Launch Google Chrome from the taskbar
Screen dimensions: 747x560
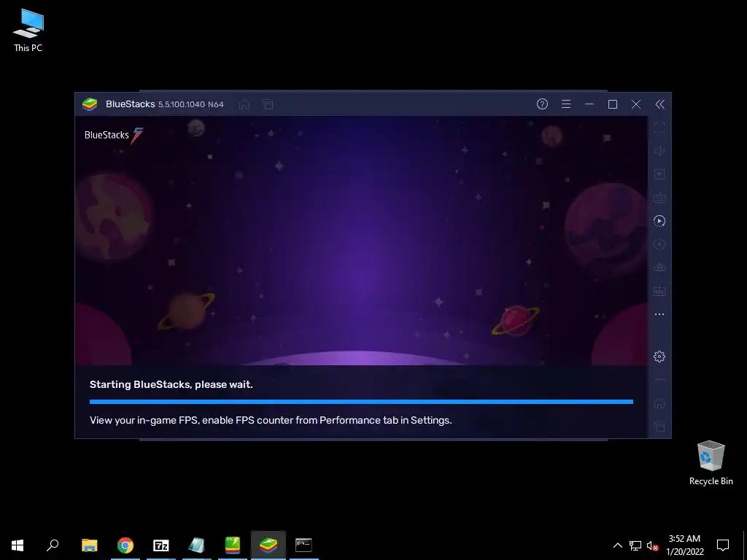pos(125,545)
